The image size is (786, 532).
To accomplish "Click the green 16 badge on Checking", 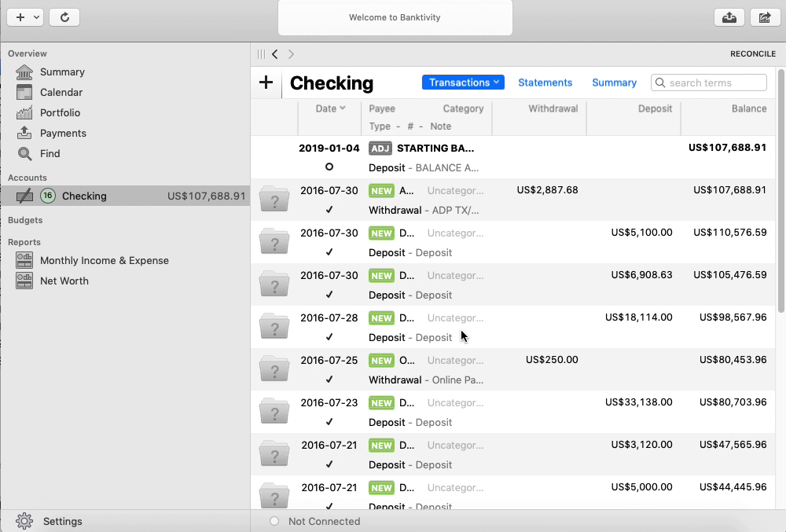I will tap(48, 196).
